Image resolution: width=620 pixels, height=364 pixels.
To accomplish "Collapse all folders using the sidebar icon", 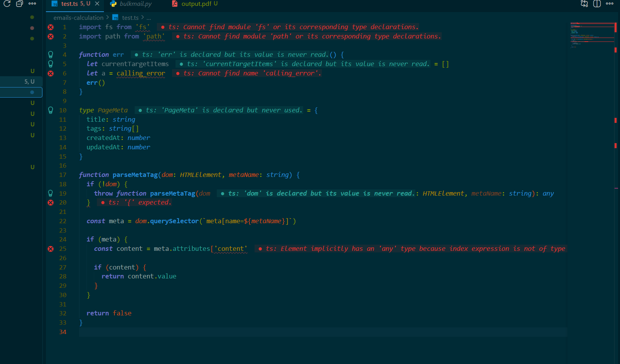I will [x=19, y=3].
